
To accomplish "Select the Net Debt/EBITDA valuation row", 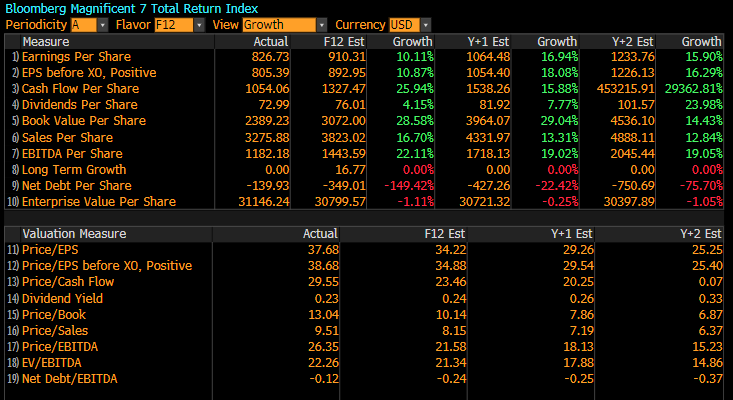I will point(66,377).
